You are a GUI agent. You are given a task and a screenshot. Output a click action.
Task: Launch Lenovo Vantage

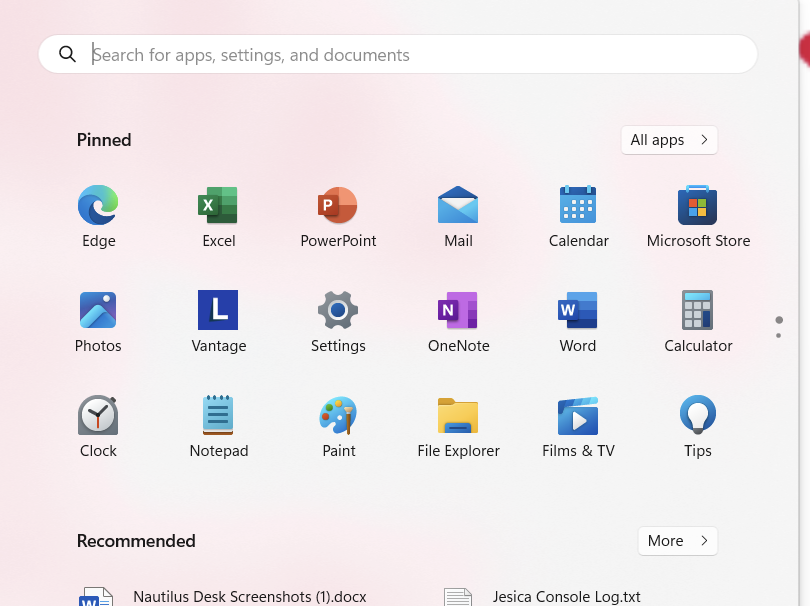[219, 322]
